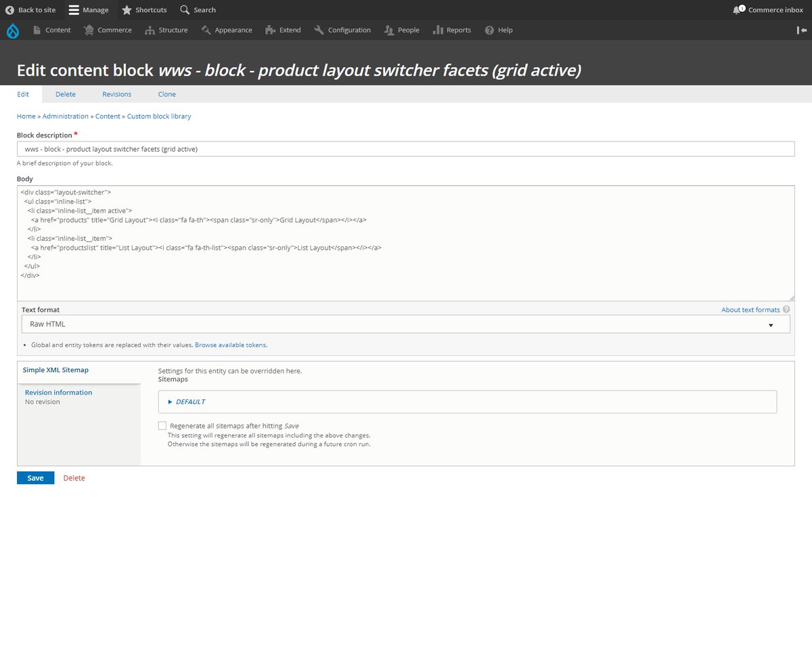Toggle the Manage hamburger menu
Image resolution: width=812 pixels, height=647 pixels.
point(74,10)
